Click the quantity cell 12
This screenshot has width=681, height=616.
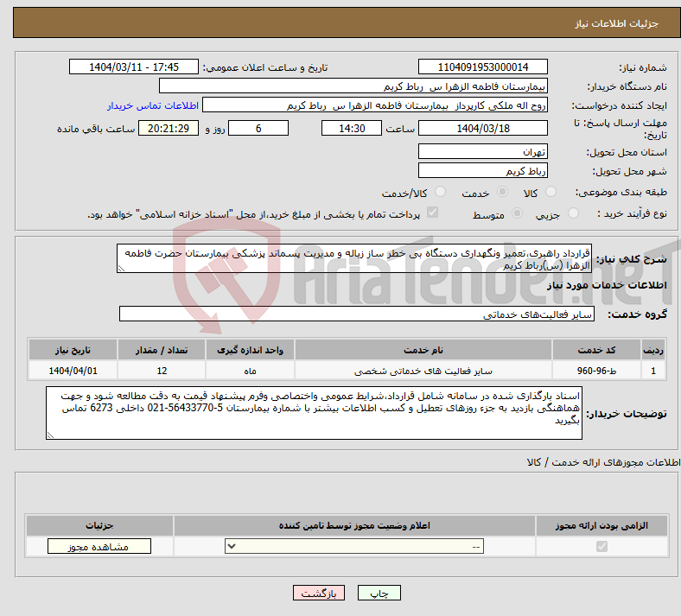point(162,372)
